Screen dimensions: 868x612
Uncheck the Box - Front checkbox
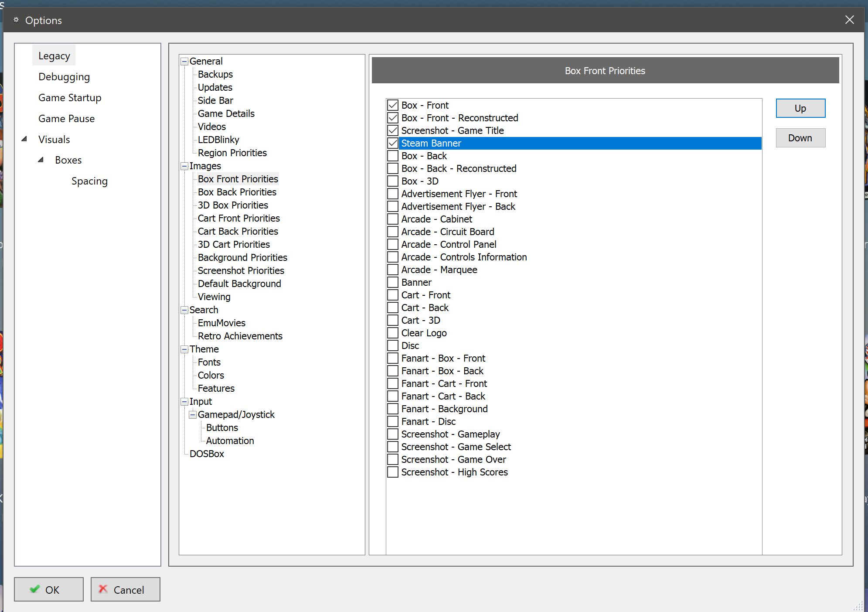click(393, 105)
